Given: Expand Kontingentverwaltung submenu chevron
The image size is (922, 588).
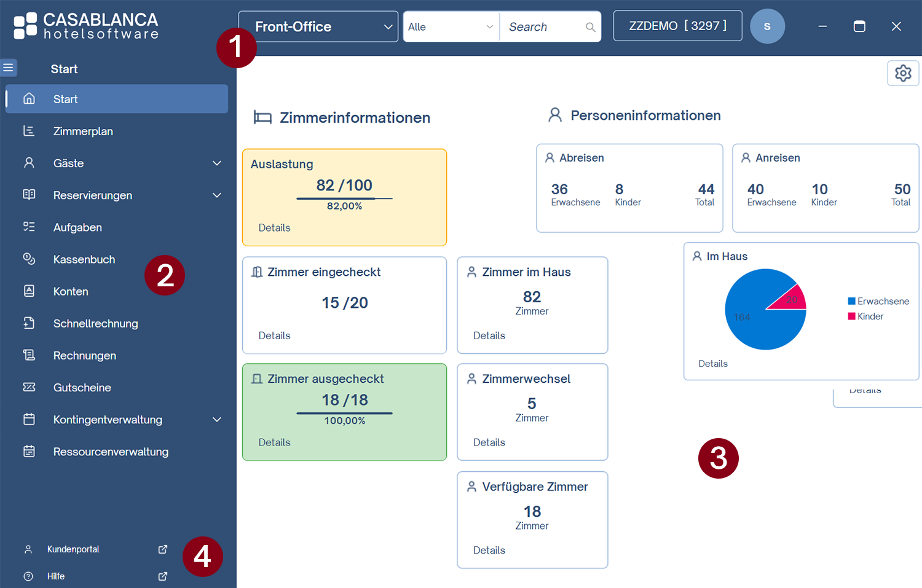Looking at the screenshot, I should click(x=216, y=420).
